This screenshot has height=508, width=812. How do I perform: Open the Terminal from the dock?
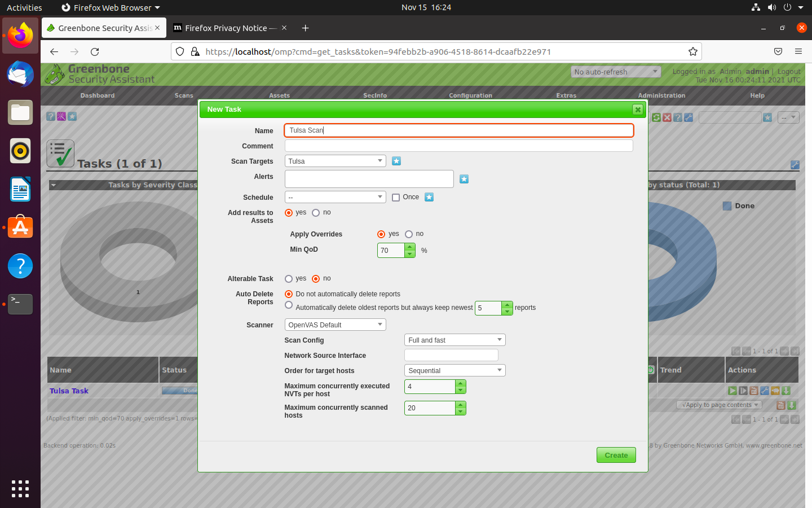coord(20,304)
